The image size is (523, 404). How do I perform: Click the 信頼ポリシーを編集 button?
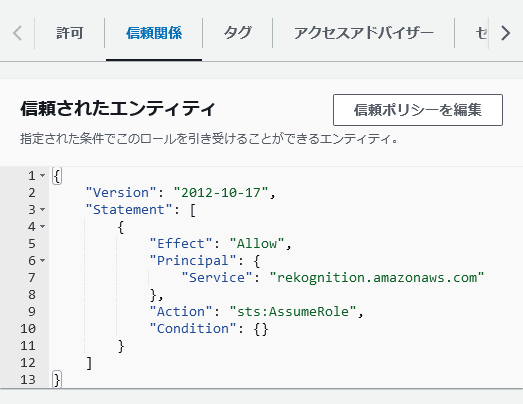[x=418, y=110]
